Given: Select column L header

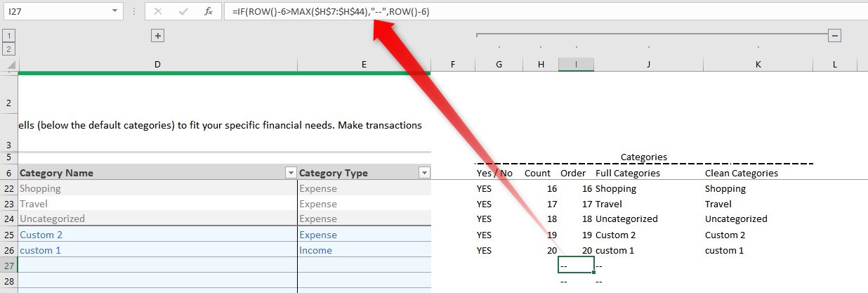Looking at the screenshot, I should [835, 64].
